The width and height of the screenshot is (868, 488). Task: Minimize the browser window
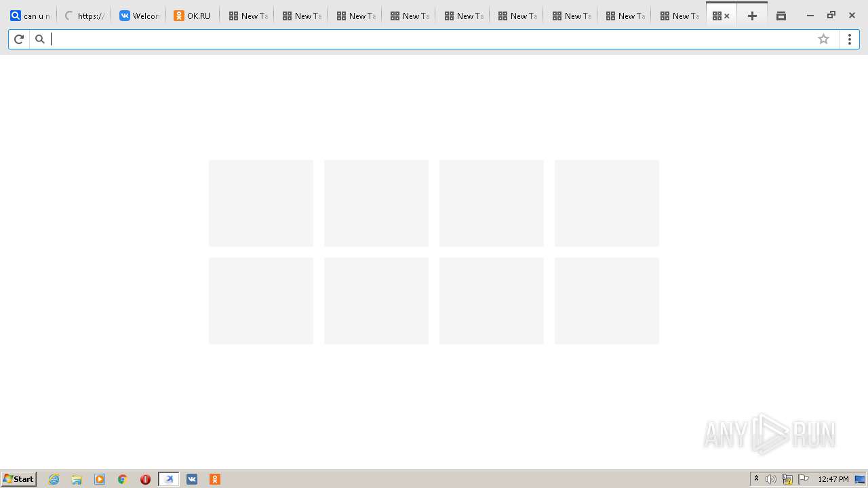[x=810, y=16]
